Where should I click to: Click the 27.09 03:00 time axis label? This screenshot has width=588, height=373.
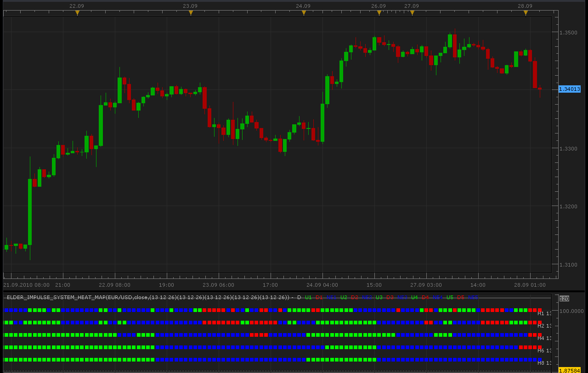(x=426, y=284)
